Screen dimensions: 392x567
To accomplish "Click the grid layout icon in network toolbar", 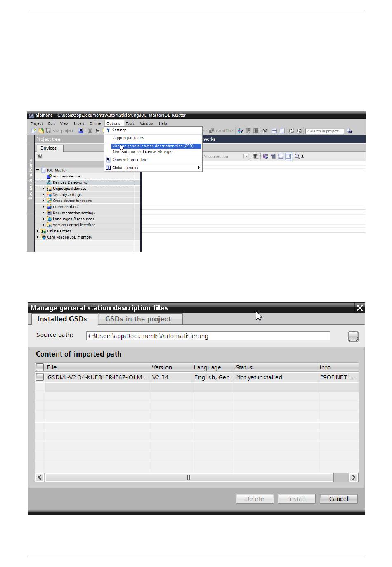I will (281, 156).
